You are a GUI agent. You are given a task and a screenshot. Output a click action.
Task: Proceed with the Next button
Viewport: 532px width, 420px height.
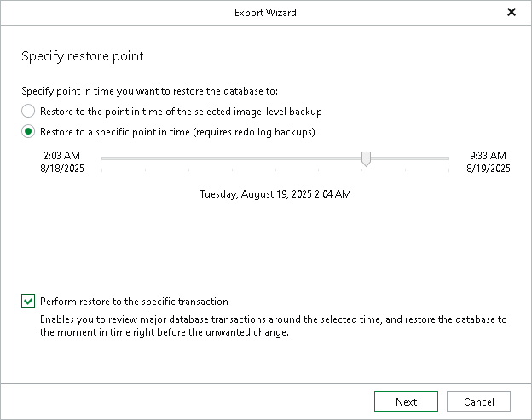click(406, 402)
